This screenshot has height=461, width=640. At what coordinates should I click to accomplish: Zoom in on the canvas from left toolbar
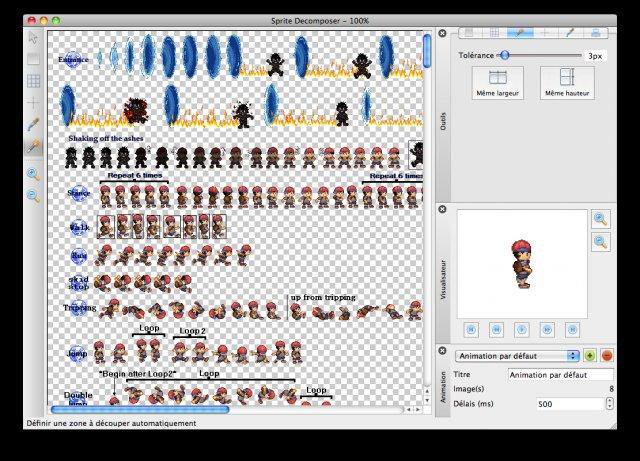coord(33,174)
